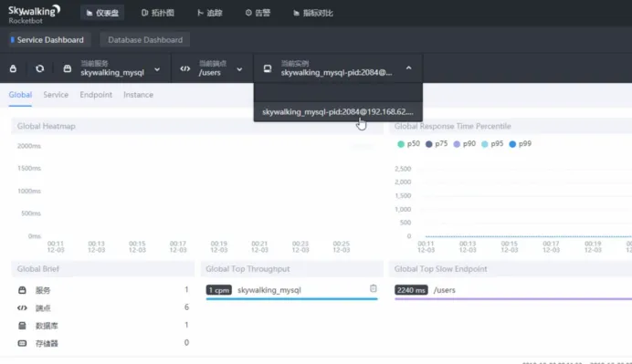Click the refresh reload icon
The width and height of the screenshot is (632, 364).
point(39,68)
